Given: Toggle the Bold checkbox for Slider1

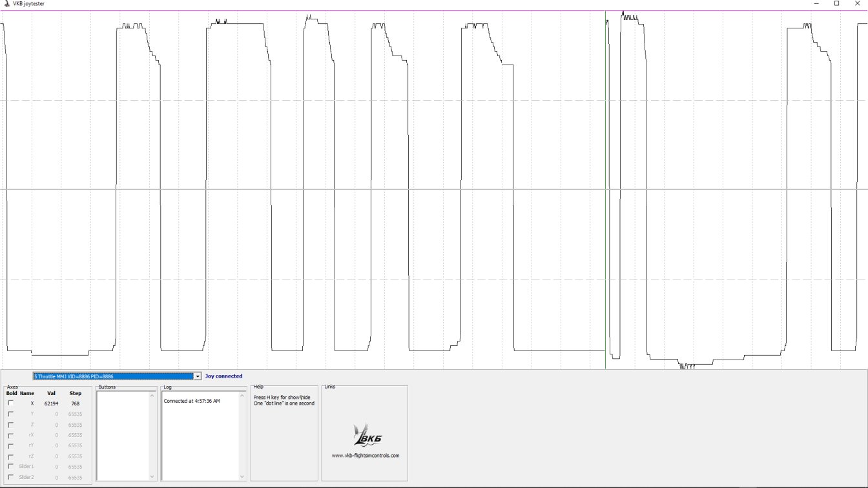Looking at the screenshot, I should pyautogui.click(x=10, y=466).
